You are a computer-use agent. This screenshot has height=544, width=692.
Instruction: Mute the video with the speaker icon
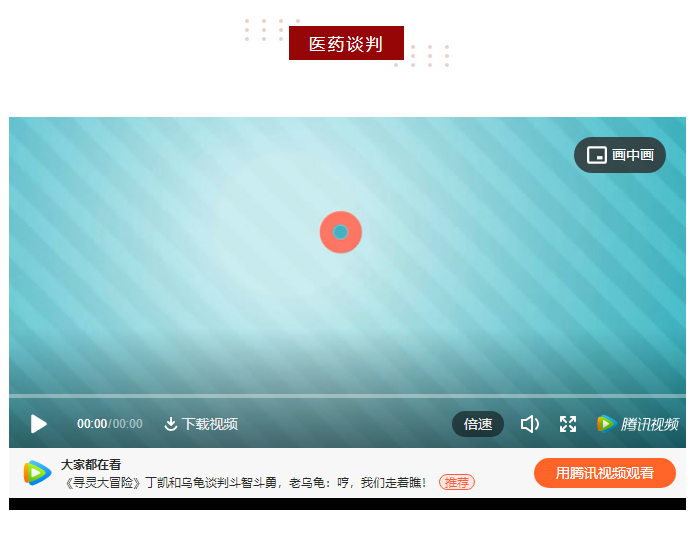tap(530, 424)
